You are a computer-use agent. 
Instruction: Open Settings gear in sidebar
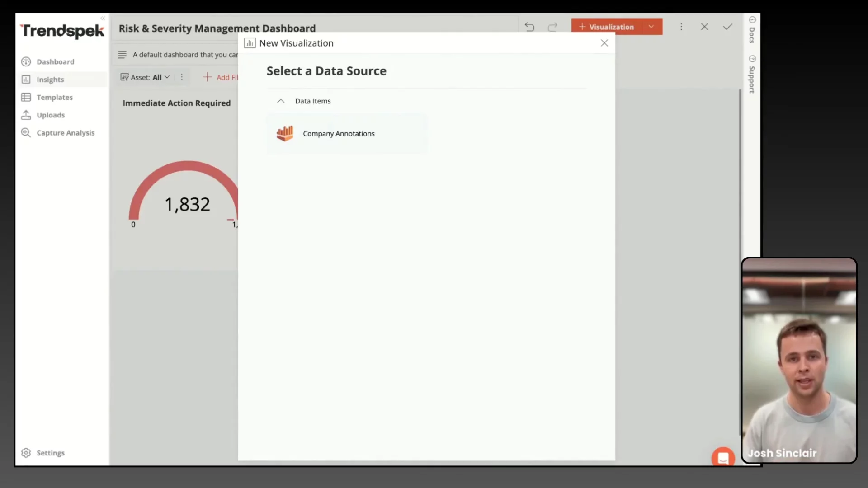26,453
